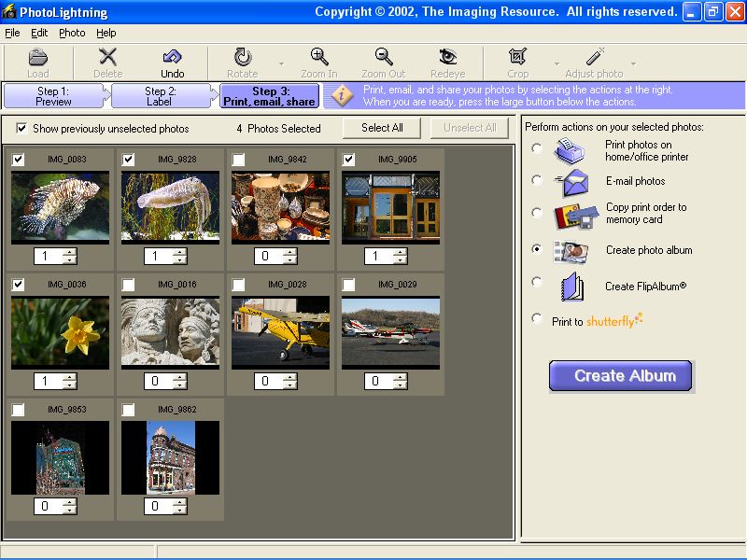Screen dimensions: 747x560
Task: Open the Photo menu
Action: (x=72, y=33)
